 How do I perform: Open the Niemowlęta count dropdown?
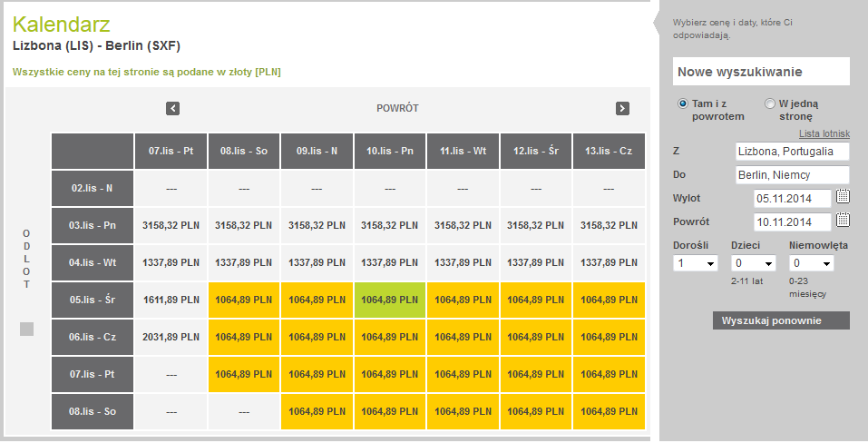point(812,263)
